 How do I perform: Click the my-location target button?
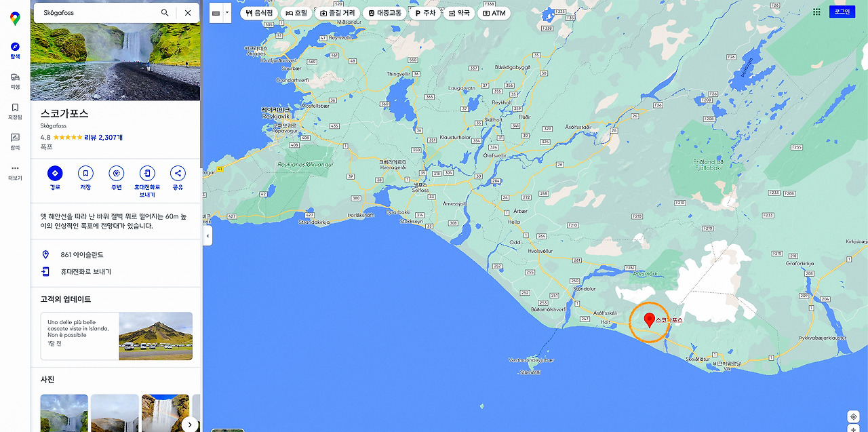coord(853,416)
